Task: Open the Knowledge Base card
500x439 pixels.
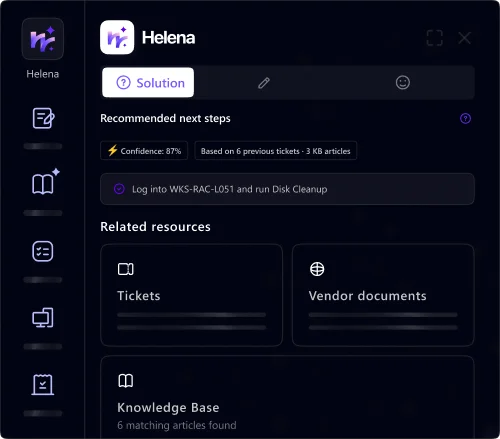Action: point(287,397)
